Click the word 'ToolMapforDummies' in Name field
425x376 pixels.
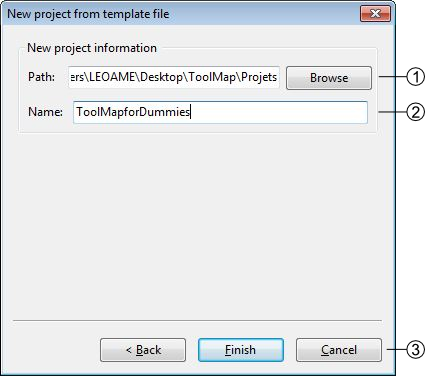(x=133, y=112)
